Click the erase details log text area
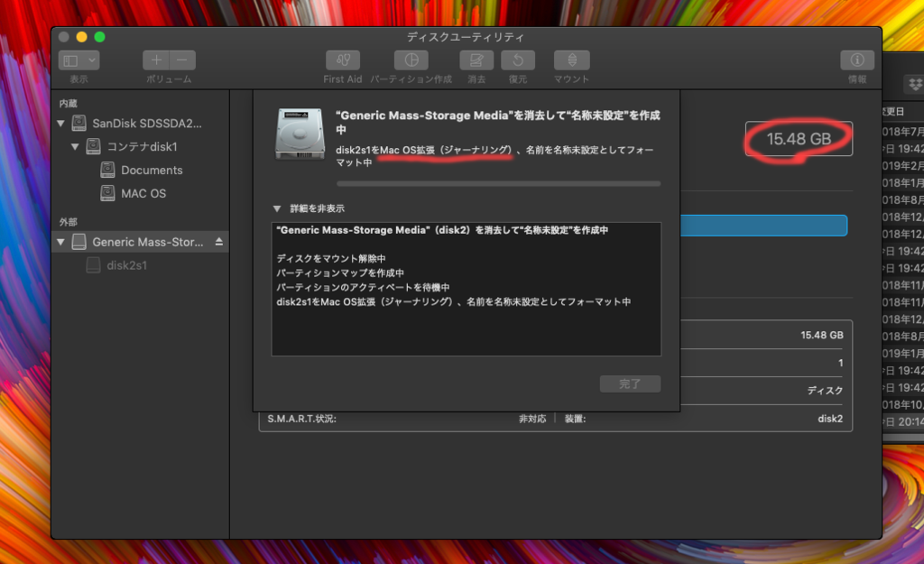Screen dimensions: 924x564 467,289
